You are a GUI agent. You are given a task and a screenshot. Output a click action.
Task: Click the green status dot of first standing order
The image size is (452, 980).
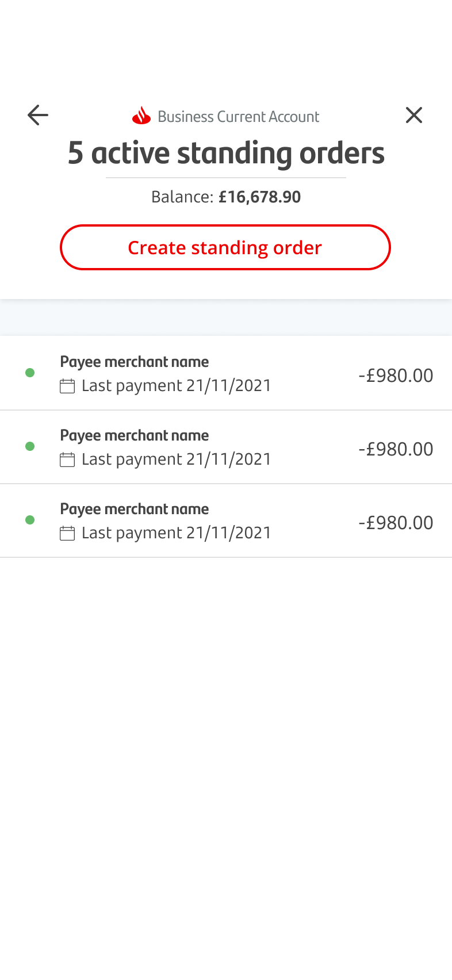point(30,373)
